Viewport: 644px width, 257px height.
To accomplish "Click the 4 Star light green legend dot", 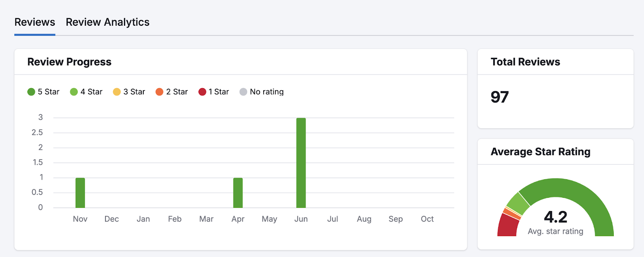I will [x=74, y=91].
